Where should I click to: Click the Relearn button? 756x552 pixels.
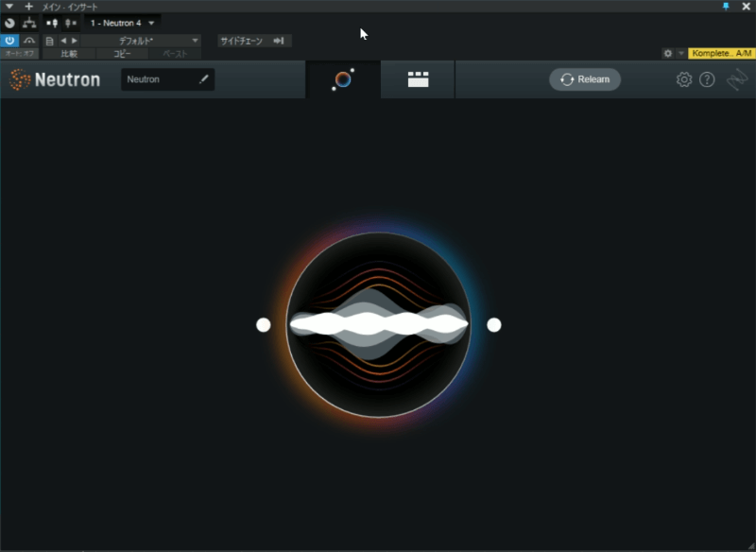point(585,79)
